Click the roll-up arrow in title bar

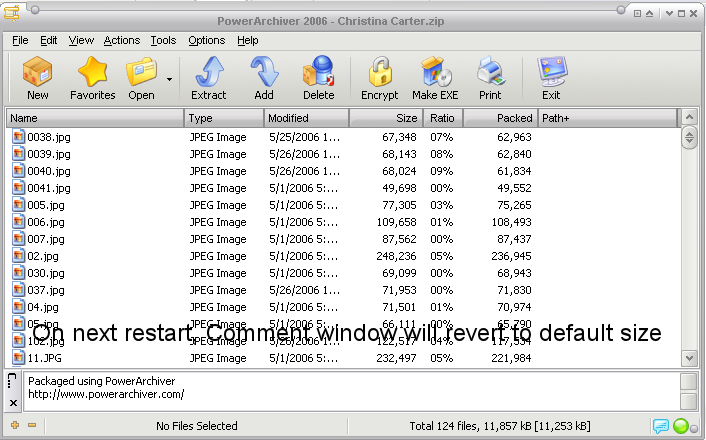(649, 14)
